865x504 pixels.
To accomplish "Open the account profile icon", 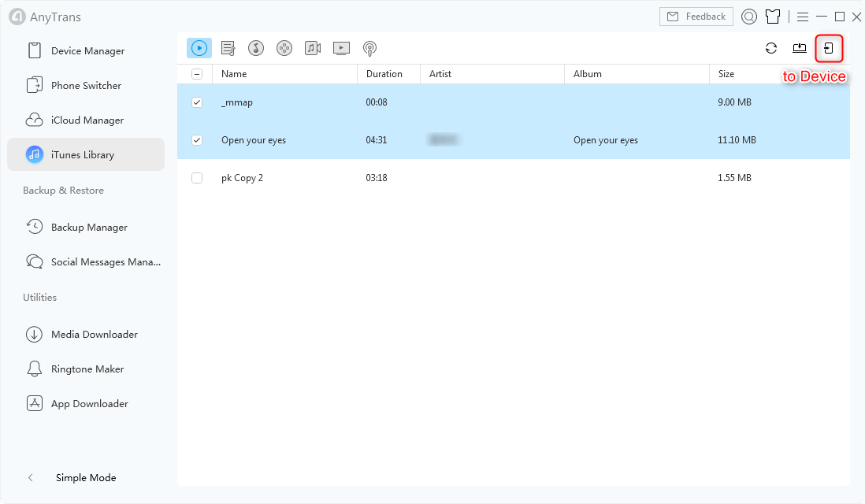I will 749,17.
